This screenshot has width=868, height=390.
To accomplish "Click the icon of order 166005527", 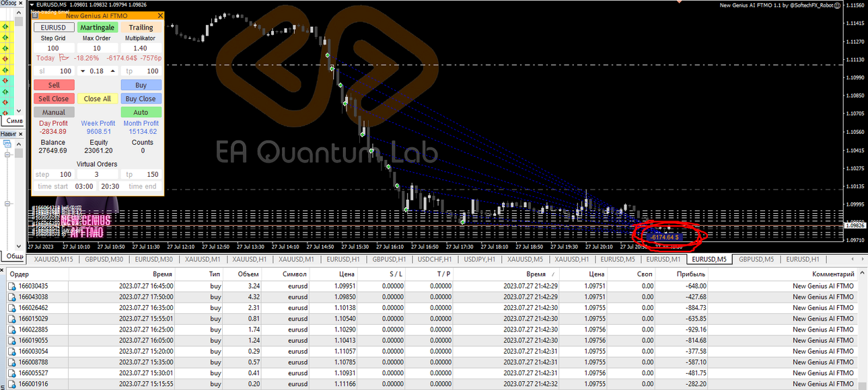I will click(x=11, y=373).
